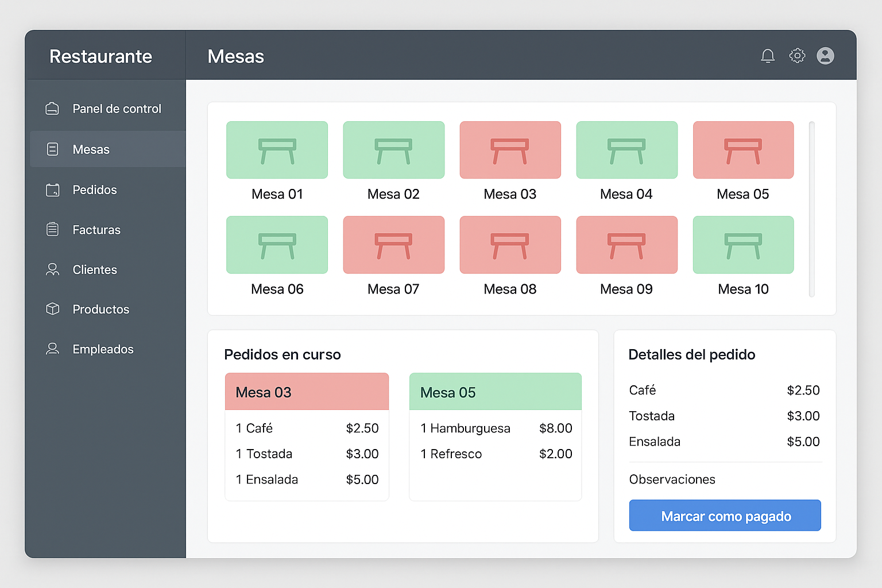Click the Mesa 10 label
This screenshot has height=588, width=882.
coord(744,289)
